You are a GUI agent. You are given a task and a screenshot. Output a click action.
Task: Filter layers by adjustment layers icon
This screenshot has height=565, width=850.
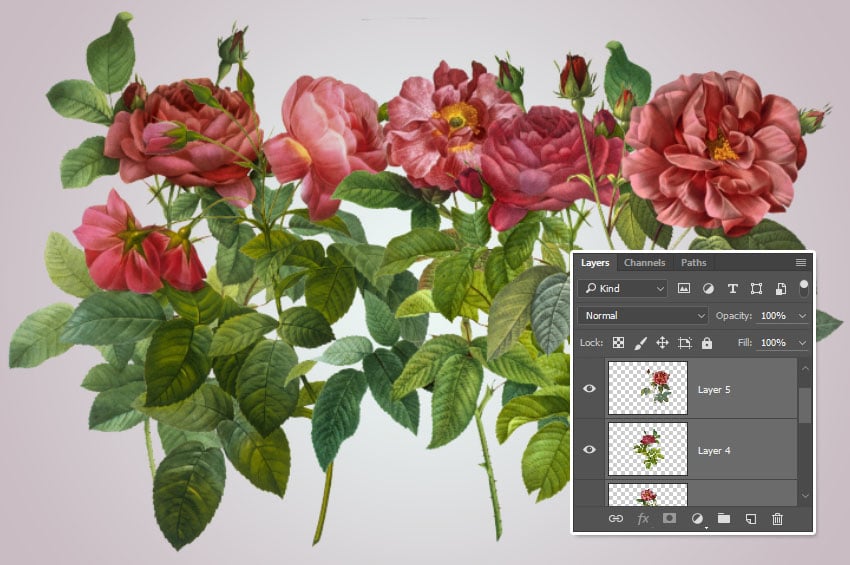click(x=708, y=288)
